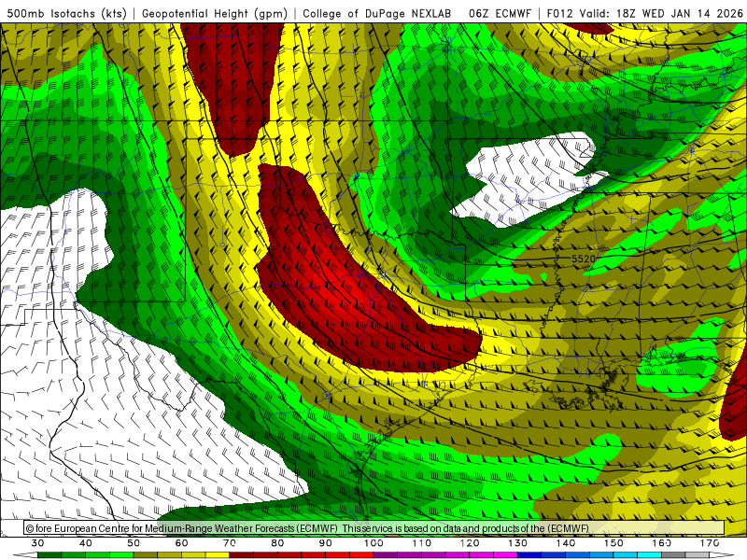Select the darkest green 30-35 kt swatch
This screenshot has width=747, height=560.
(x=49, y=554)
